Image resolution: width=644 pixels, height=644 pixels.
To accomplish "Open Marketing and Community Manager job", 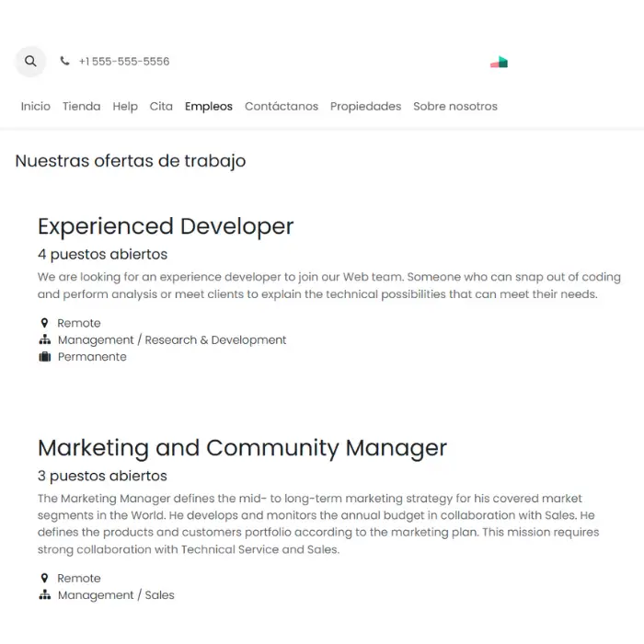I will [x=242, y=448].
